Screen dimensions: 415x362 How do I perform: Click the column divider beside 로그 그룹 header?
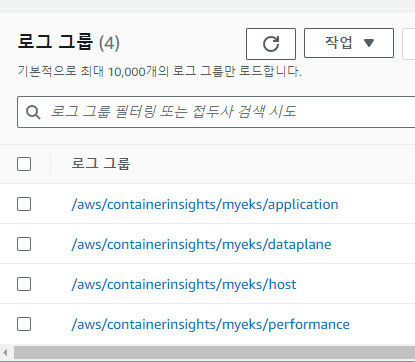click(x=50, y=164)
